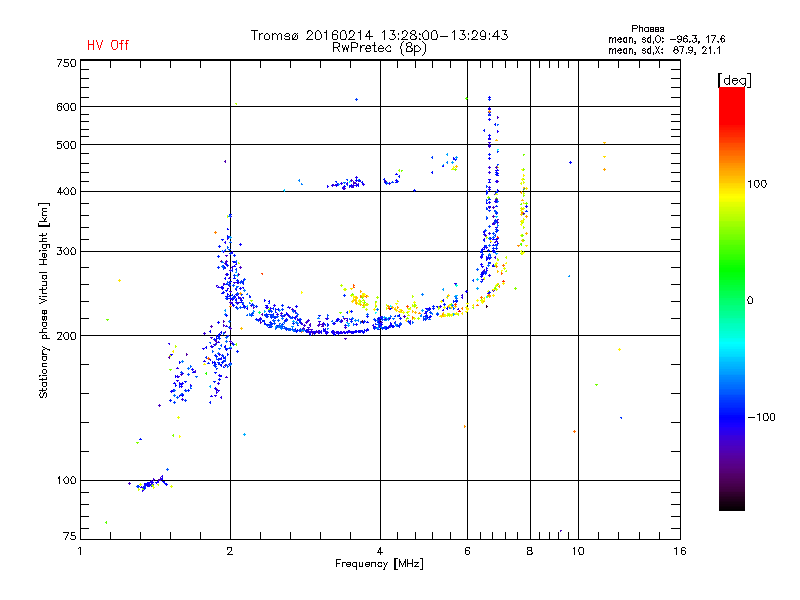Click the y-axis tick label "200"

[66, 336]
